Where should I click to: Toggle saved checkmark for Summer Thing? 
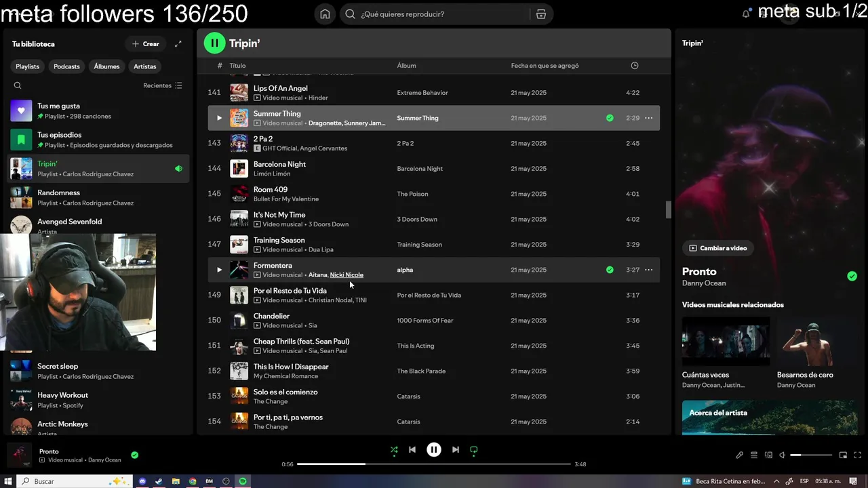[610, 118]
